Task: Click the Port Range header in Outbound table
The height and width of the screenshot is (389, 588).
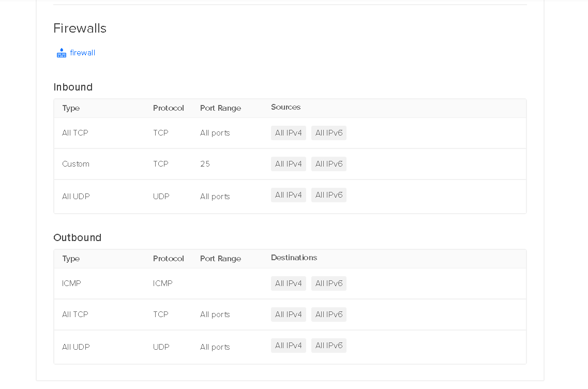Action: 220,259
